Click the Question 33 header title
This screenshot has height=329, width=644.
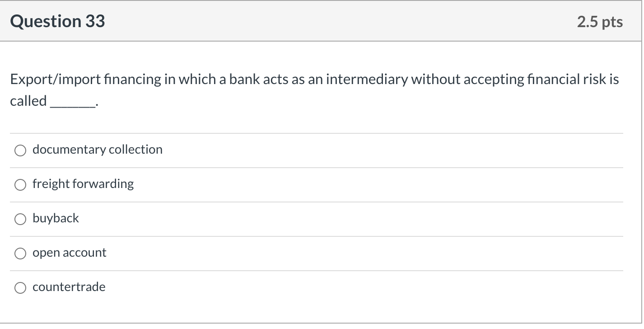coord(57,21)
